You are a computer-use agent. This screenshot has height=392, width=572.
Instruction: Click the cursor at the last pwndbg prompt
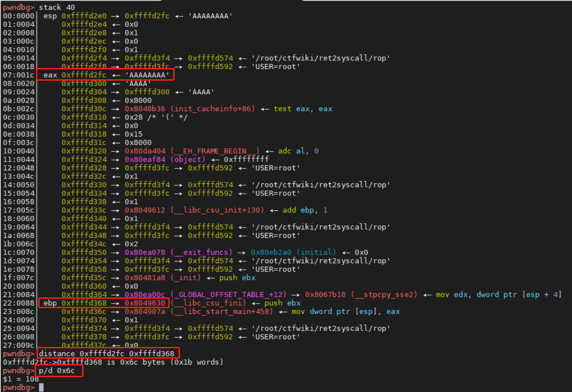coord(41,387)
